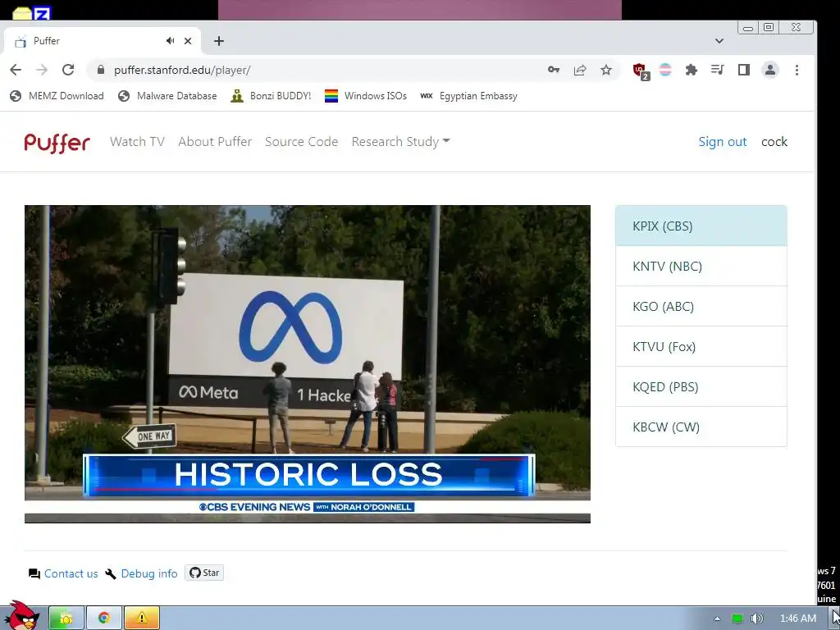
Task: Click the striped flag extension icon
Action: tap(665, 70)
